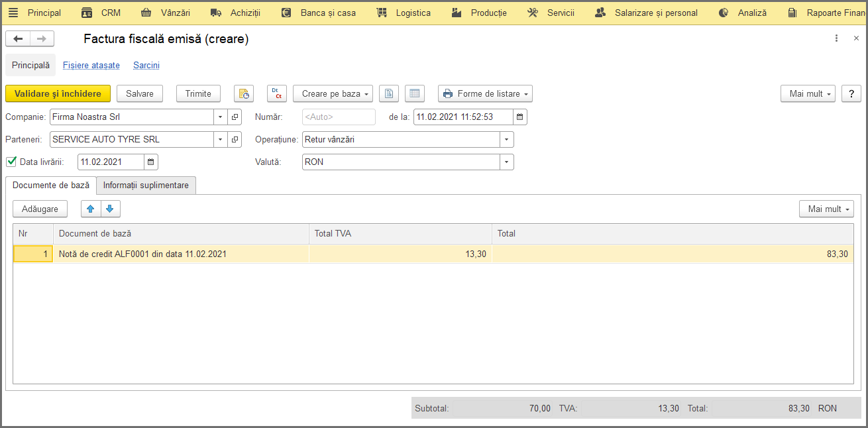The height and width of the screenshot is (428, 868).
Task: Click the document-with-clock icon in toolbar
Action: pyautogui.click(x=244, y=93)
